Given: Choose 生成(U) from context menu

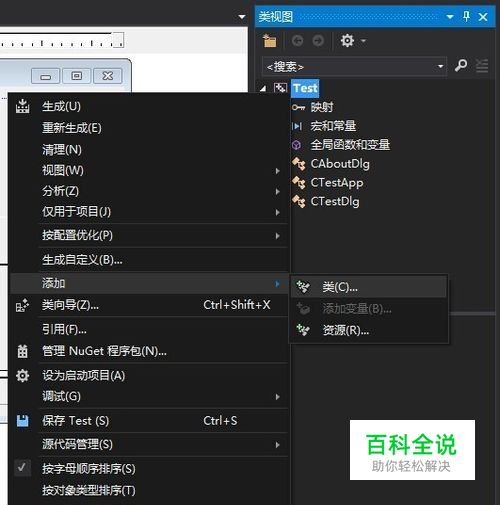Looking at the screenshot, I should (x=149, y=107).
